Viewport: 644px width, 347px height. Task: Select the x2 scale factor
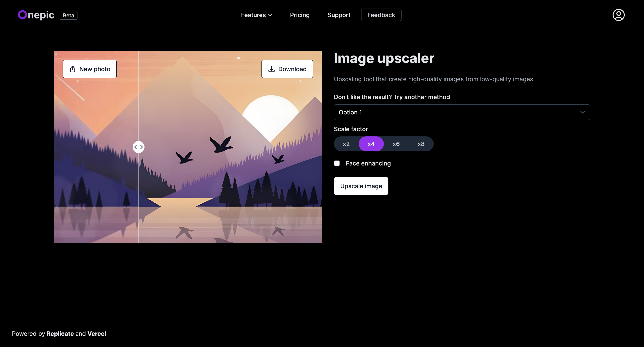click(x=346, y=144)
